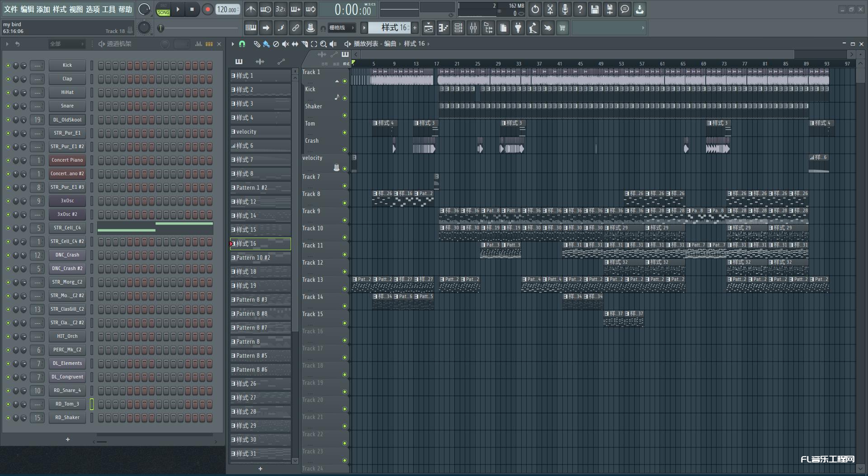This screenshot has height=476, width=868.
Task: Select 样式 12 in the pattern picker
Action: (x=260, y=202)
